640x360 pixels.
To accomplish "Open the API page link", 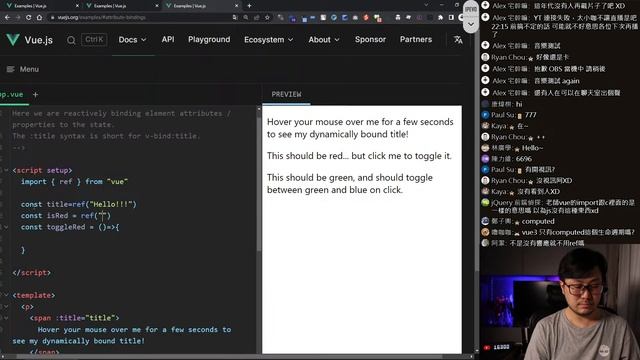I will click(x=168, y=40).
